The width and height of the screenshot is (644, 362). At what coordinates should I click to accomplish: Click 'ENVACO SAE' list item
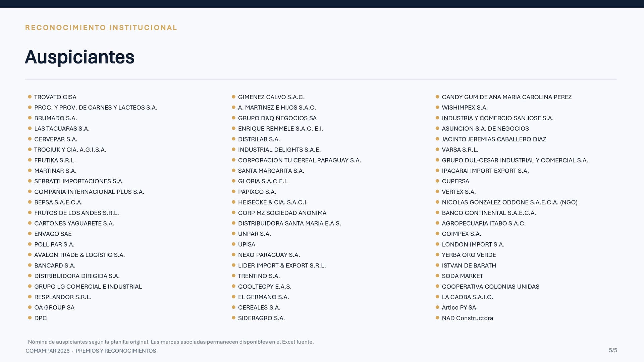(x=53, y=234)
